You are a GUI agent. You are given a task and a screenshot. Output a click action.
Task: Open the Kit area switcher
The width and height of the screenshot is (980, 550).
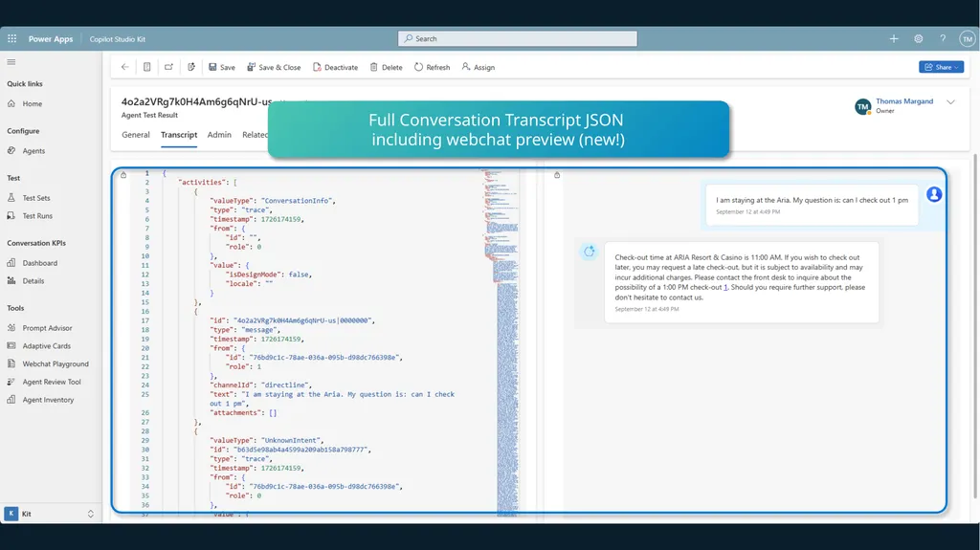click(x=50, y=514)
